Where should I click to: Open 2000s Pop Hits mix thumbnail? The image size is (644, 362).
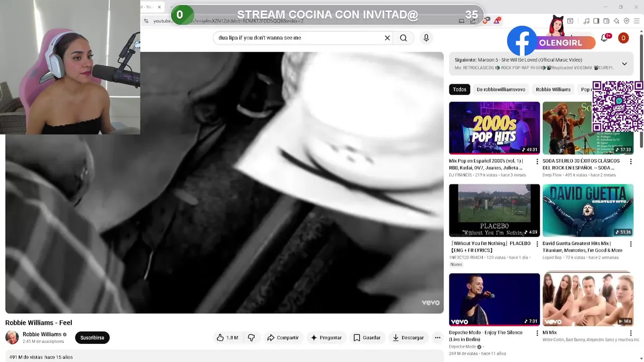tap(495, 128)
